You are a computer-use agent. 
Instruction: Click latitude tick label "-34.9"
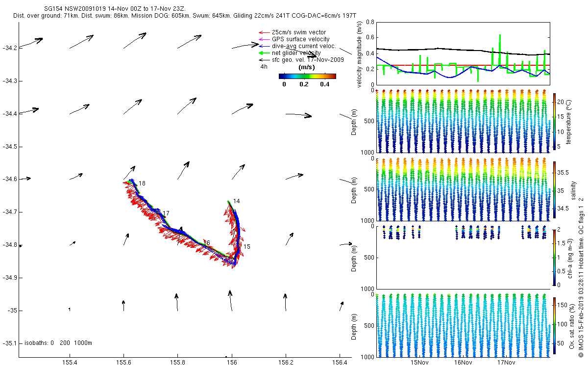coord(10,278)
